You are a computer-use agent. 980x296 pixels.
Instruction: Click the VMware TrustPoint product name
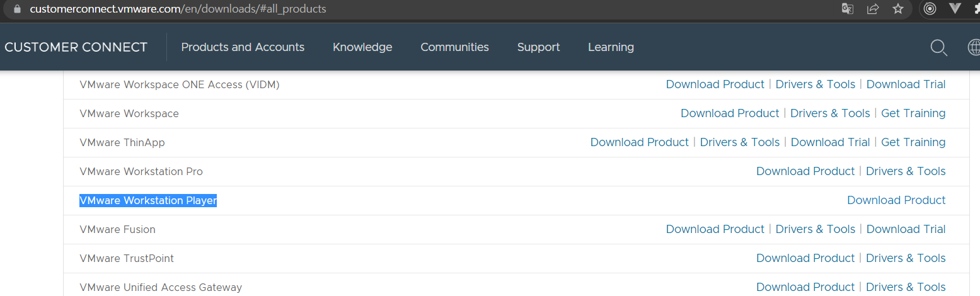127,258
